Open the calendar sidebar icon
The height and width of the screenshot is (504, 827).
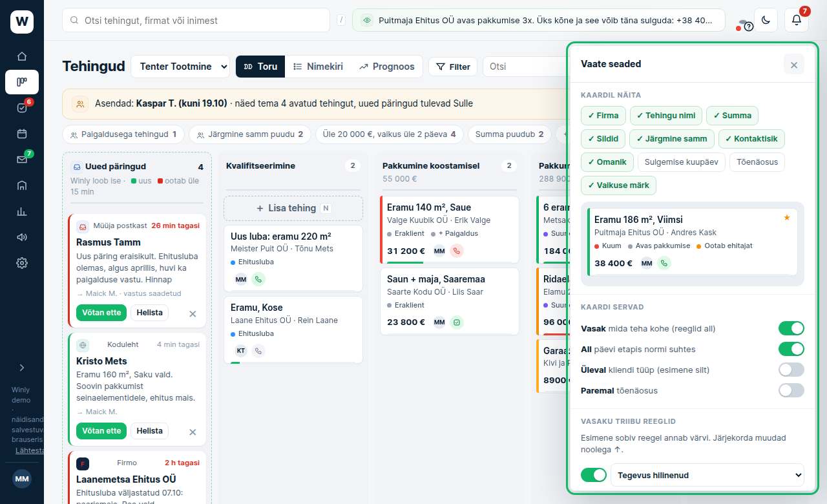click(x=22, y=134)
